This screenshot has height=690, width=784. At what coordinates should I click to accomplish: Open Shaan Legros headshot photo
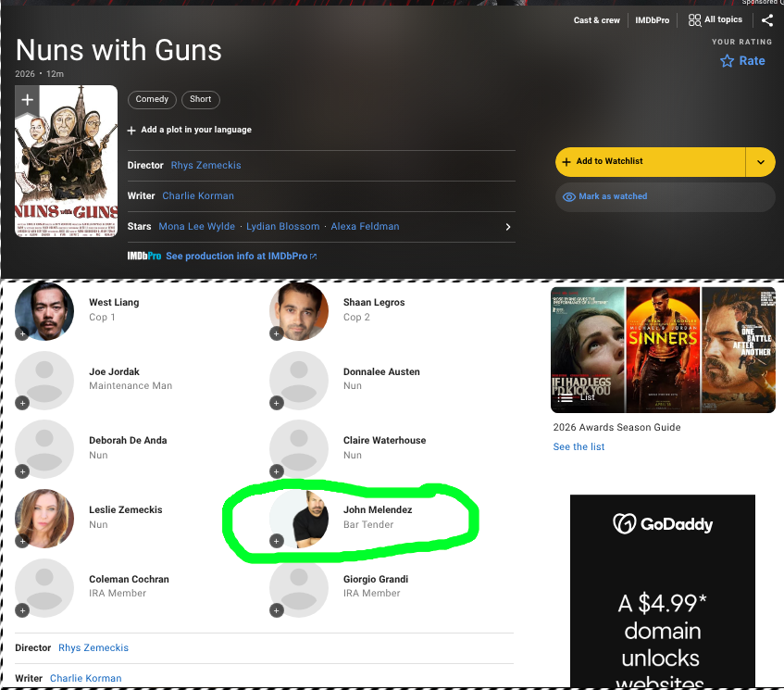(x=299, y=311)
